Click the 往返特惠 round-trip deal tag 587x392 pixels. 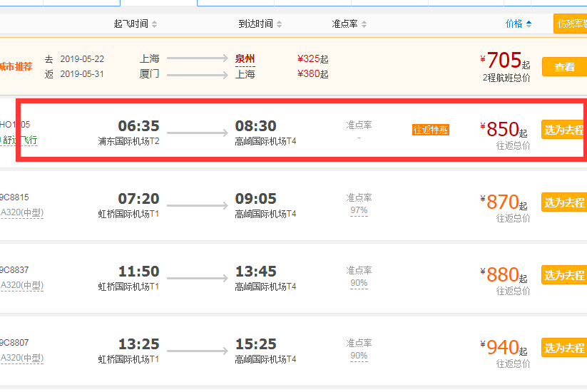431,130
